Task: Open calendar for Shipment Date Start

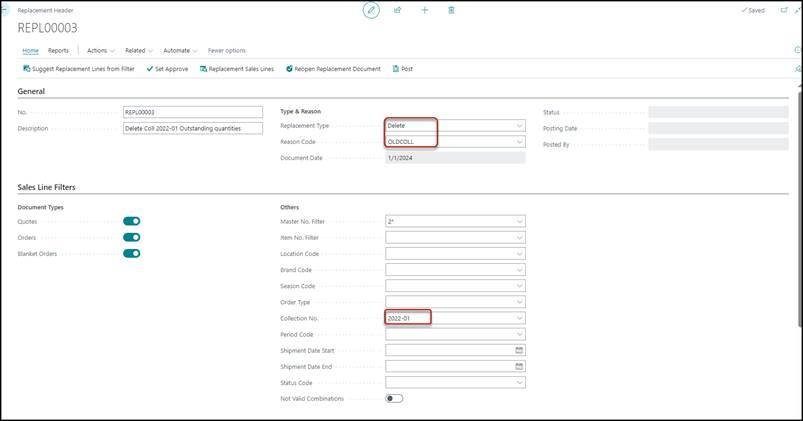Action: [519, 350]
